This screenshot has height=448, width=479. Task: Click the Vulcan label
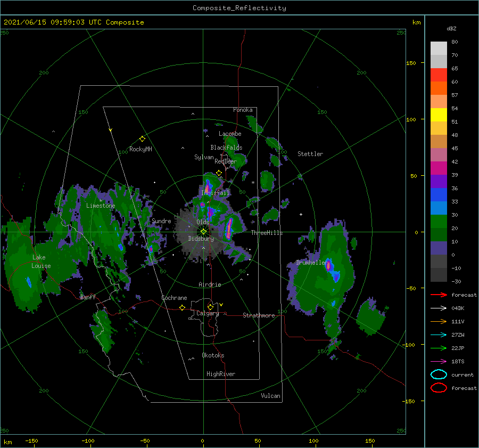coord(270,396)
